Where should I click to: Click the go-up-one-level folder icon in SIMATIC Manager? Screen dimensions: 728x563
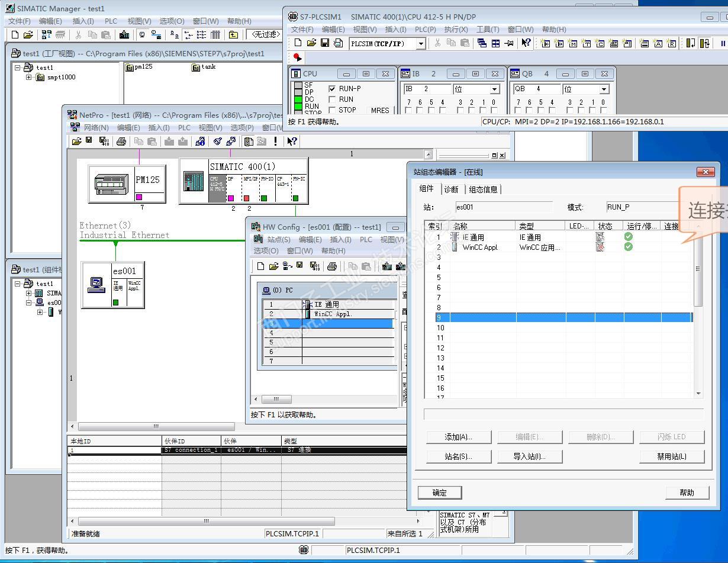pyautogui.click(x=234, y=35)
